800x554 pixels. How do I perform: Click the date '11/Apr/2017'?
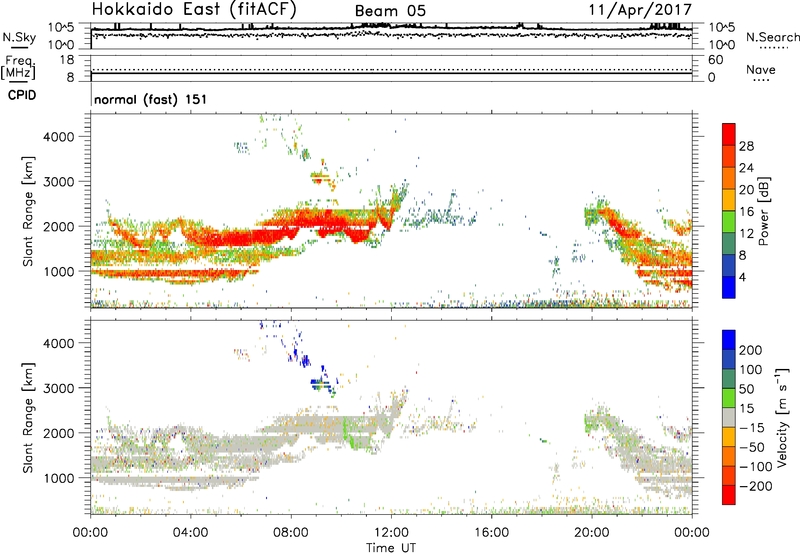[x=640, y=10]
